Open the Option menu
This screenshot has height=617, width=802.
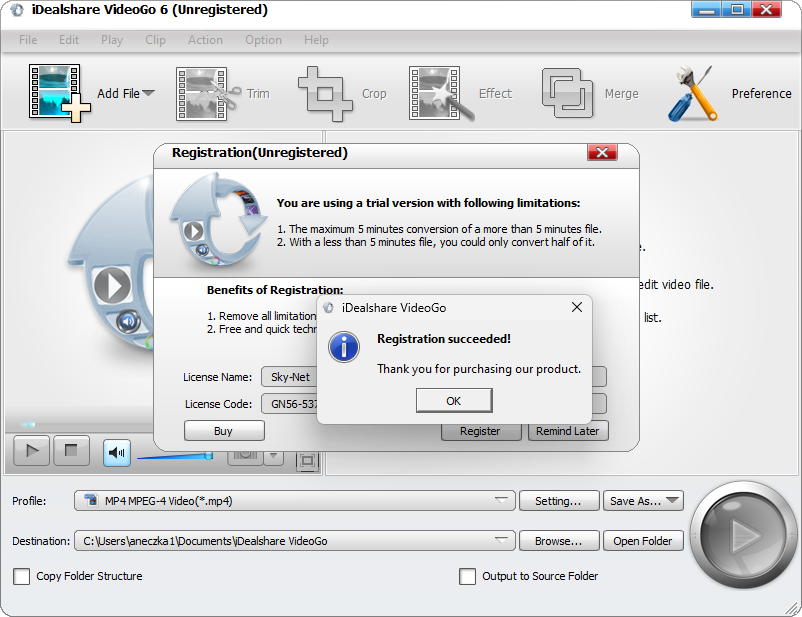tap(263, 40)
